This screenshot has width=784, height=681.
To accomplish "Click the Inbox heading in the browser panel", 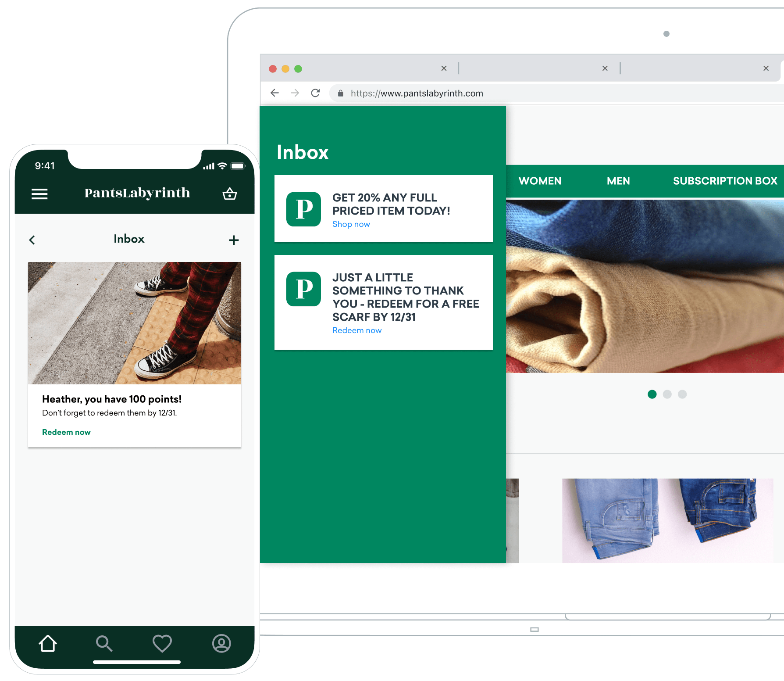I will [303, 152].
